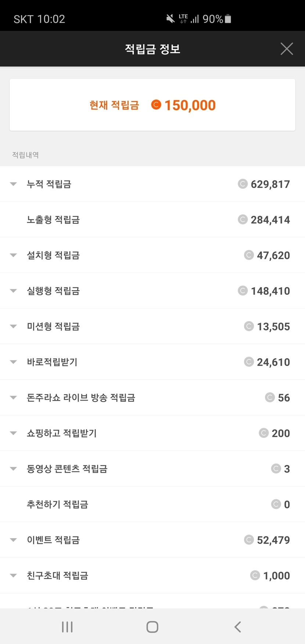
Task: Open the recent apps navigation icon
Action: [x=67, y=627]
